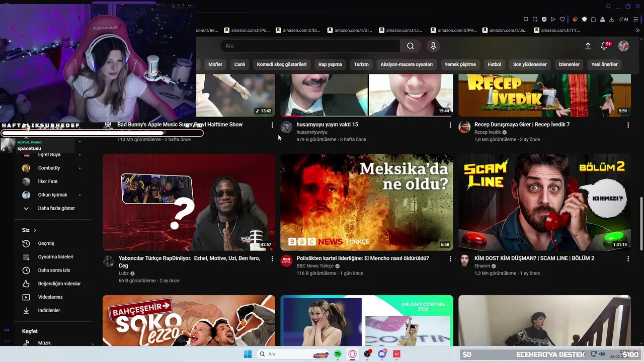Open the Windows Start button
The height and width of the screenshot is (362, 644).
[x=248, y=354]
